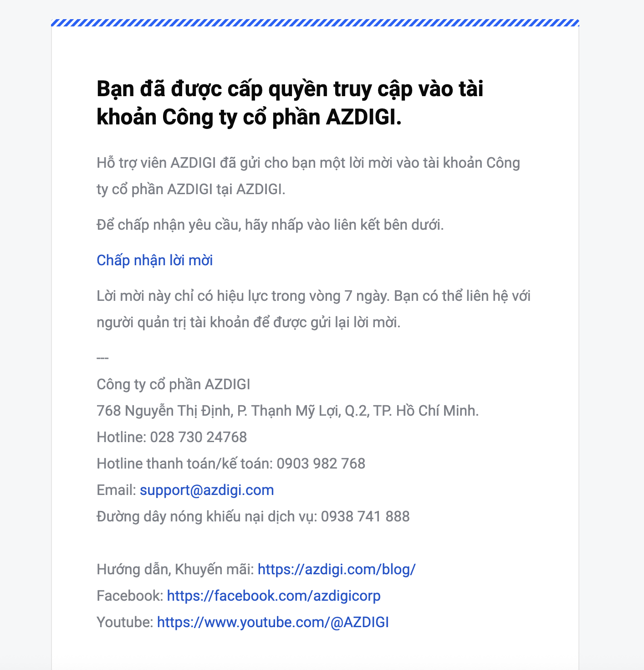Click the "Email:" label in the signature
The height and width of the screenshot is (670, 644).
(x=117, y=490)
